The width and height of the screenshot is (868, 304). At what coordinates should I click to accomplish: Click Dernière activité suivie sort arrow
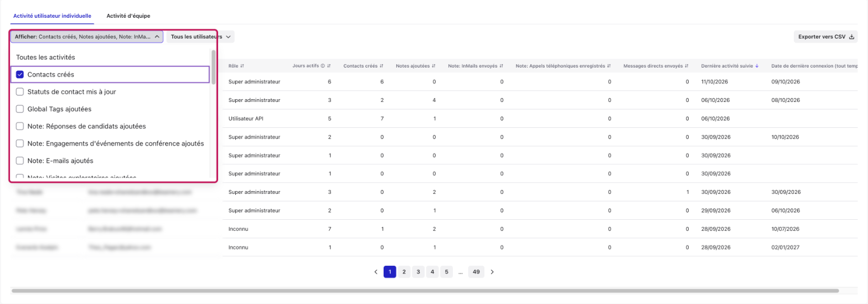pyautogui.click(x=757, y=66)
